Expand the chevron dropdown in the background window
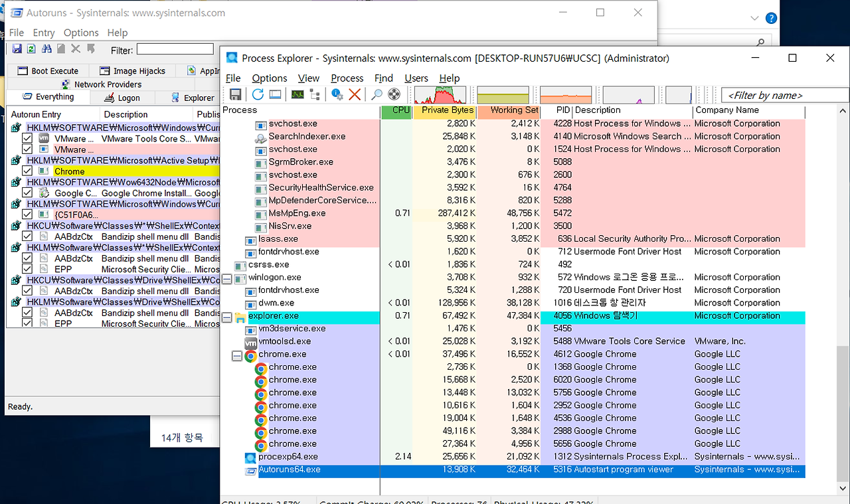Viewport: 850px width, 504px height. pyautogui.click(x=754, y=19)
